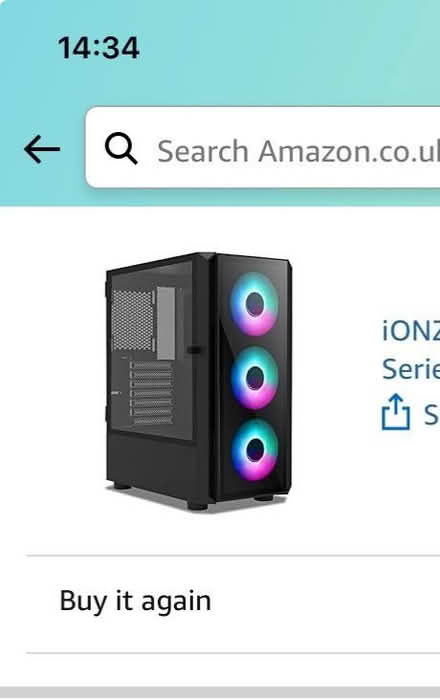Tap the share text next to share icon

tap(431, 414)
